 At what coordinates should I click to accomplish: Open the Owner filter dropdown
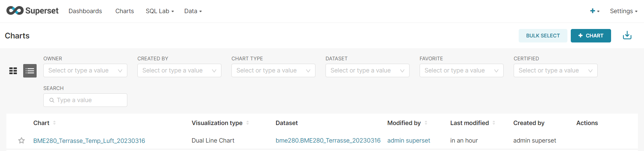(85, 70)
